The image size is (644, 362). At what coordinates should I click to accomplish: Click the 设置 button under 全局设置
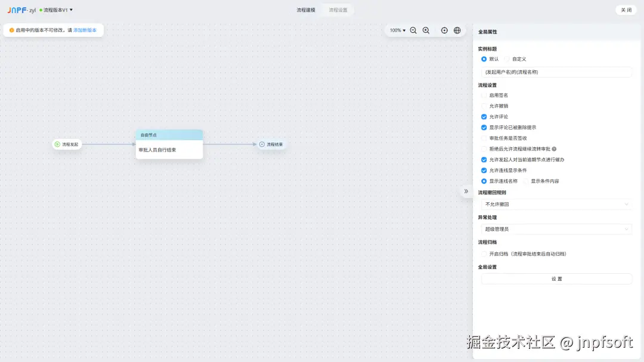[x=556, y=279]
